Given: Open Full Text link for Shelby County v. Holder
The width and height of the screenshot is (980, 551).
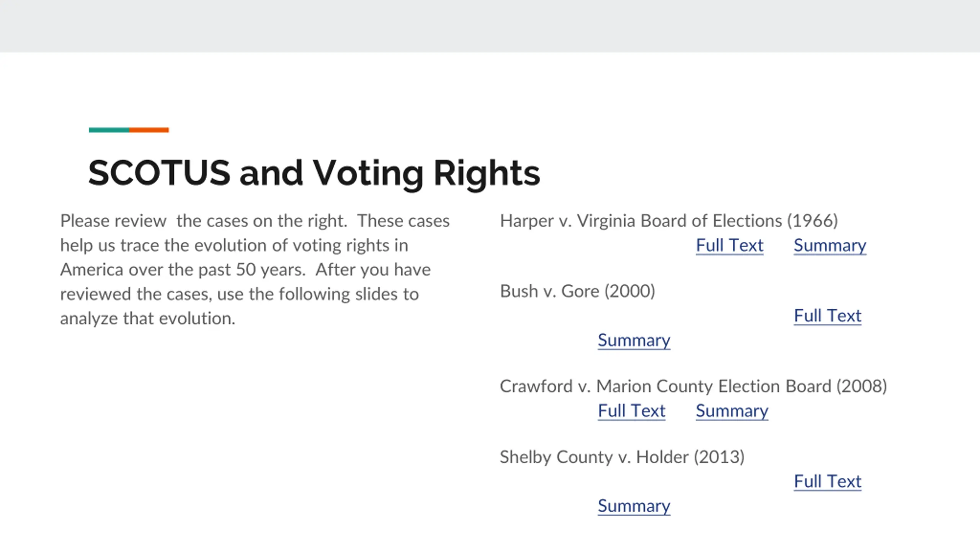Looking at the screenshot, I should pyautogui.click(x=828, y=481).
